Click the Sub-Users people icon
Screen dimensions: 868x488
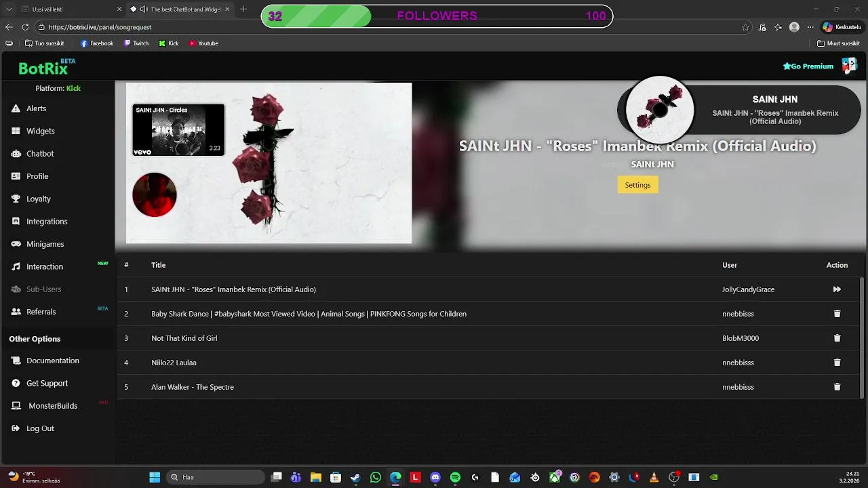tap(16, 289)
